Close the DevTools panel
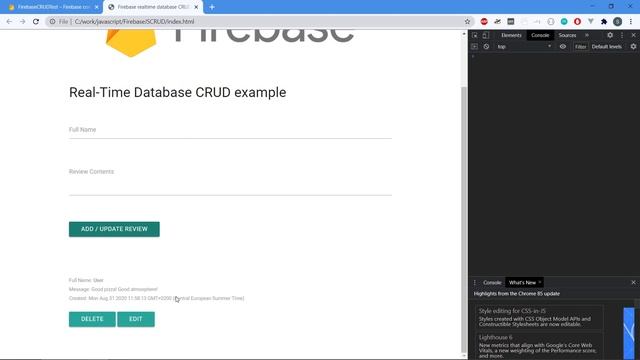Screen dimensions: 640x360 pyautogui.click(x=633, y=36)
